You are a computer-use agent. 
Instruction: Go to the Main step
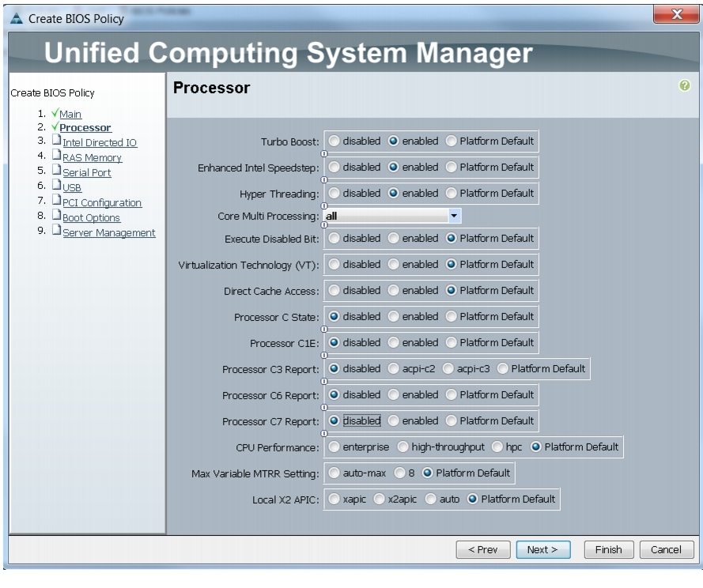coord(70,115)
